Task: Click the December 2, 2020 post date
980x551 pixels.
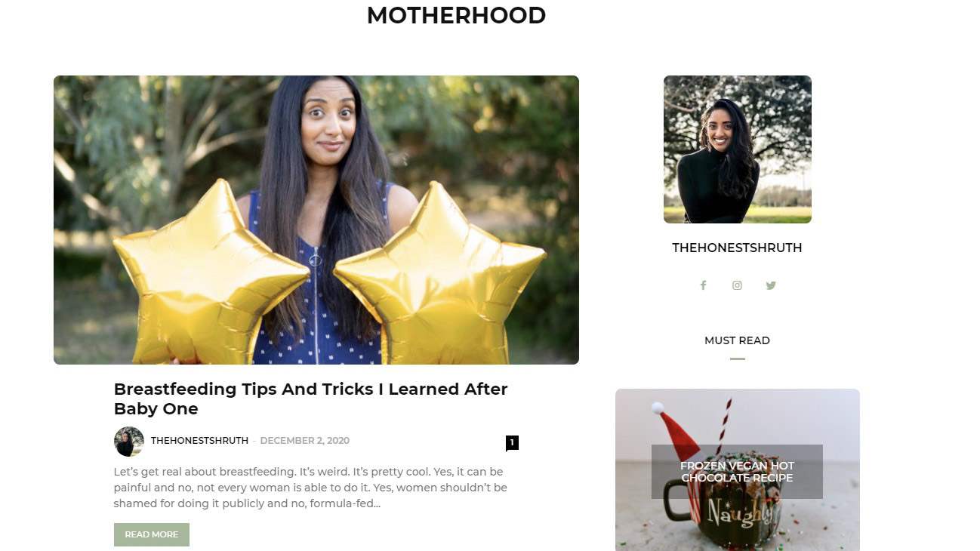Action: click(x=304, y=441)
